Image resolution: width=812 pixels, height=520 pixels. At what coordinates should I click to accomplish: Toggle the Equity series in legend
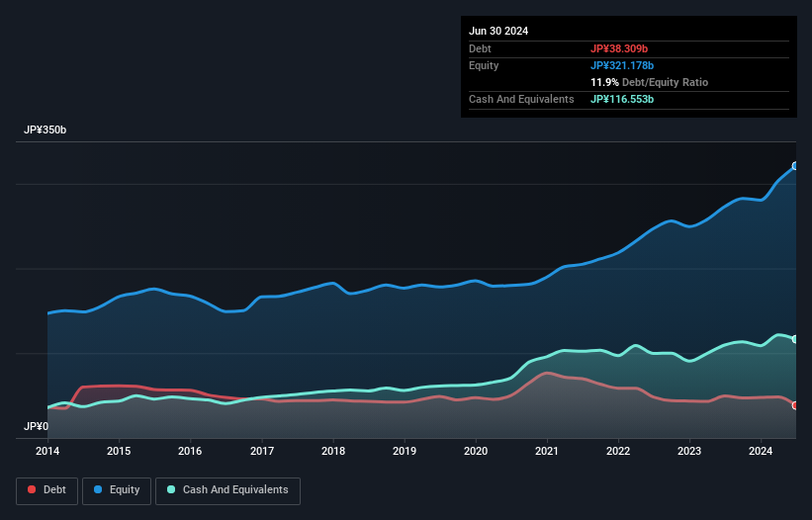pyautogui.click(x=116, y=490)
